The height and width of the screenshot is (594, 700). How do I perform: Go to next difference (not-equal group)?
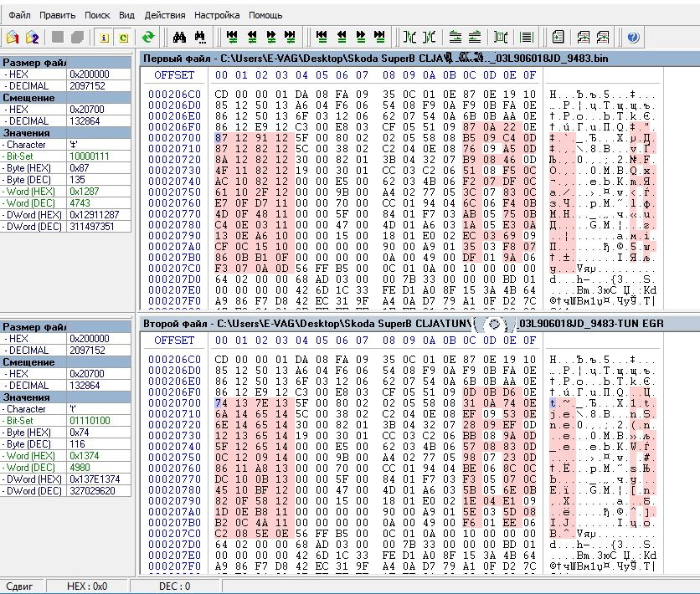point(271,37)
